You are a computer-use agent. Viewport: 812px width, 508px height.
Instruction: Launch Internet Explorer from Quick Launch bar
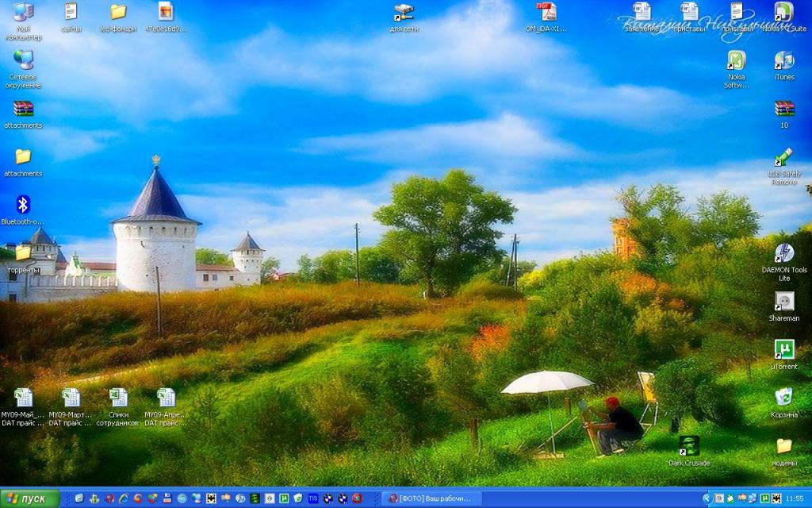coord(123,498)
